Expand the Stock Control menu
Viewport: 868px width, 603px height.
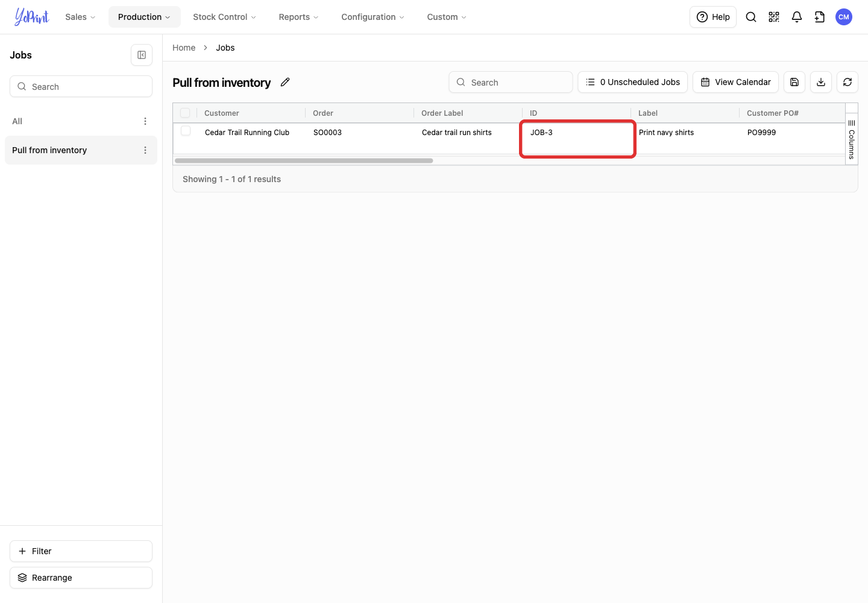coord(224,17)
